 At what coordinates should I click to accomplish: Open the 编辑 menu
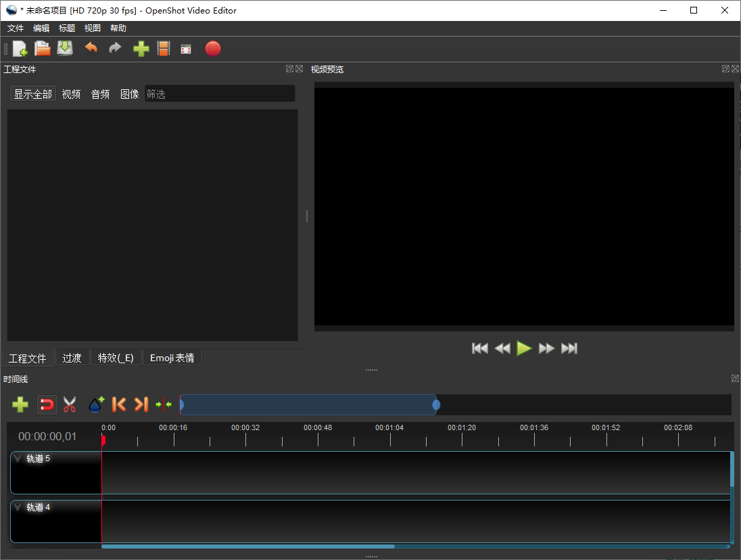click(41, 28)
